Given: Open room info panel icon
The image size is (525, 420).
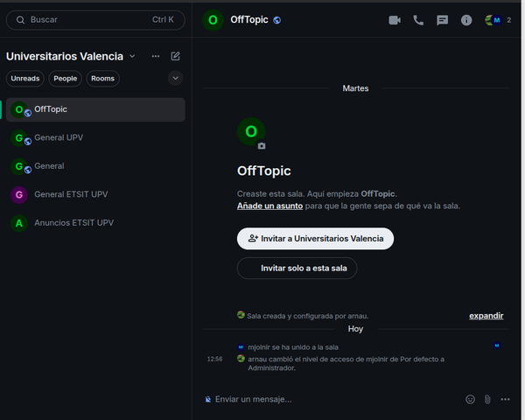Looking at the screenshot, I should tap(466, 20).
